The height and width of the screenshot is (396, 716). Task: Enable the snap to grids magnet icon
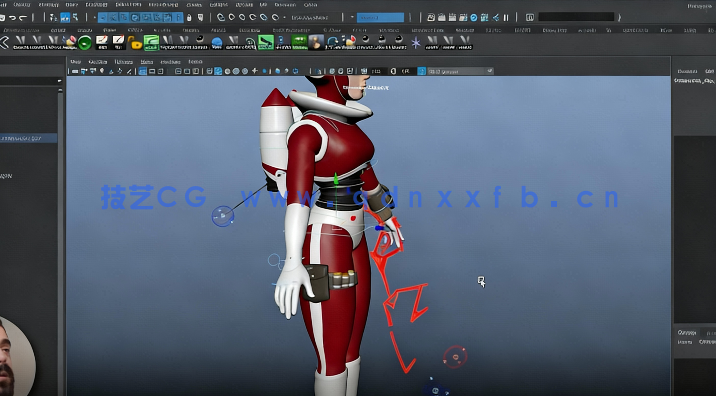tap(221, 18)
